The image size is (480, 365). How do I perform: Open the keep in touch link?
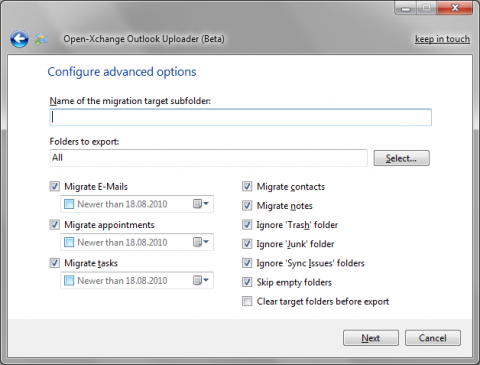click(x=442, y=39)
